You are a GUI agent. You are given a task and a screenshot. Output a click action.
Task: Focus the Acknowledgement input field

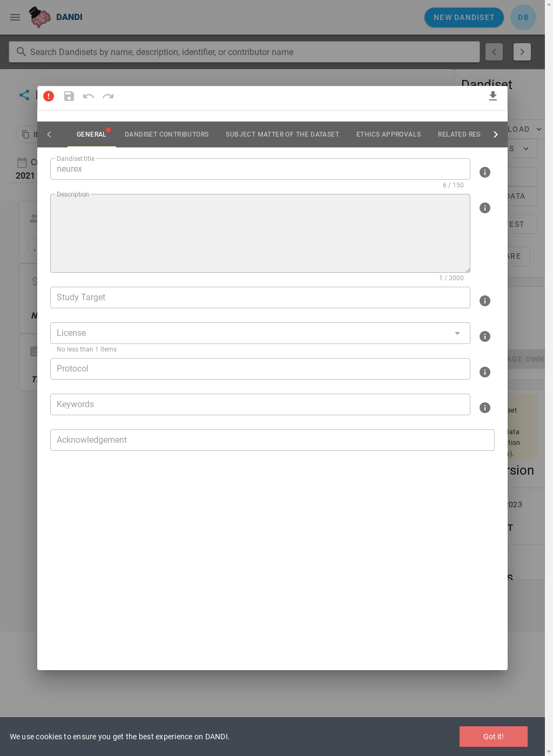[272, 440]
